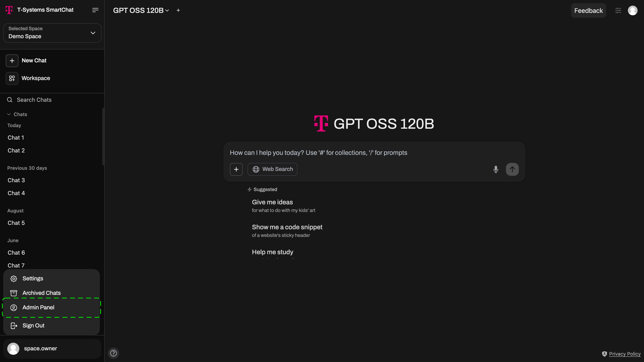Choose Archived Chats menu entry
The image size is (644, 362).
pyautogui.click(x=52, y=293)
